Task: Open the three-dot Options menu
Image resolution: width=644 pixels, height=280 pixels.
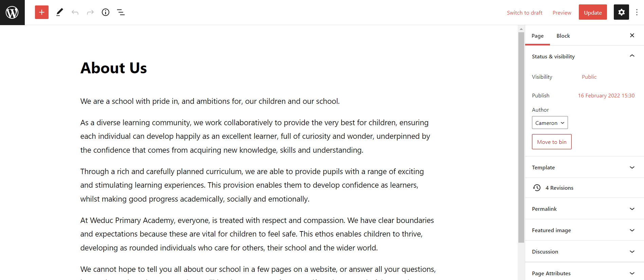Action: 637,13
